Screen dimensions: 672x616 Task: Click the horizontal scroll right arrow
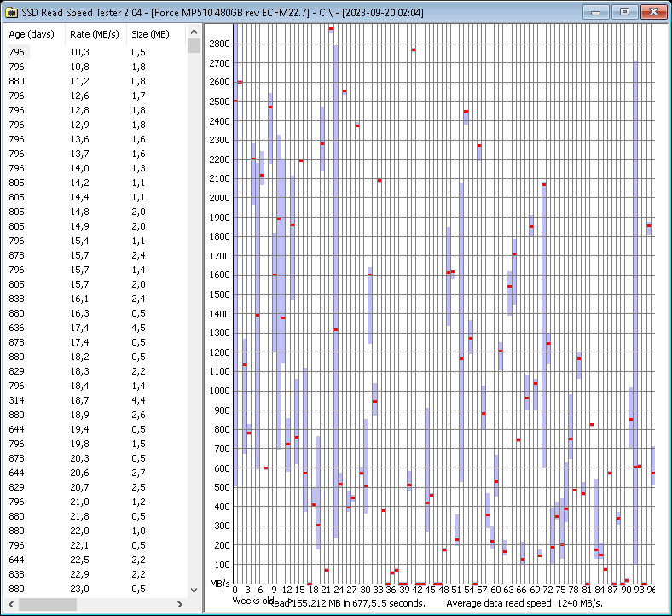click(180, 604)
